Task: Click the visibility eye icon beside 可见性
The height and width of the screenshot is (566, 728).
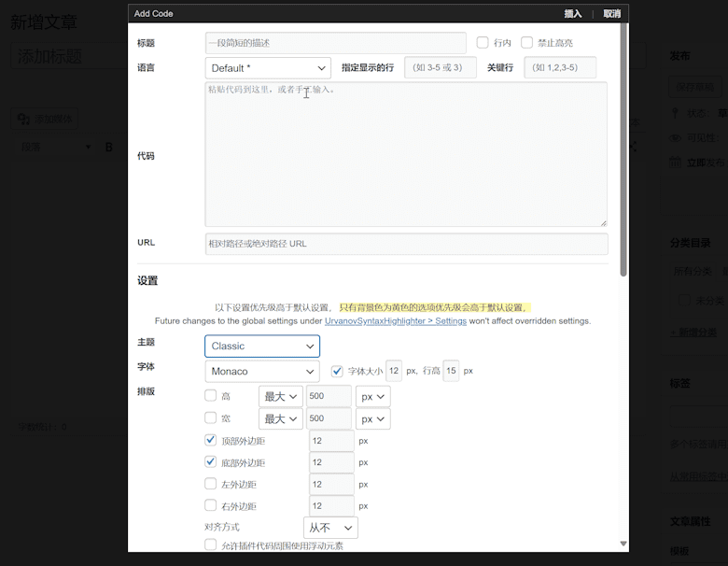Action: click(x=675, y=138)
